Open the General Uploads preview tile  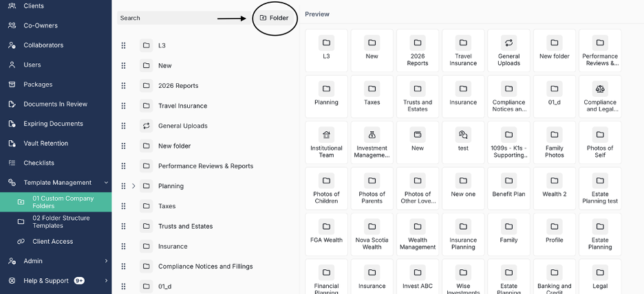[x=509, y=50]
